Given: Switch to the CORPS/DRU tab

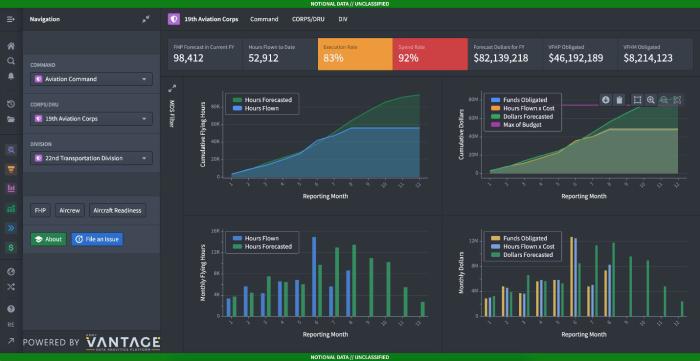Looking at the screenshot, I should 308,19.
